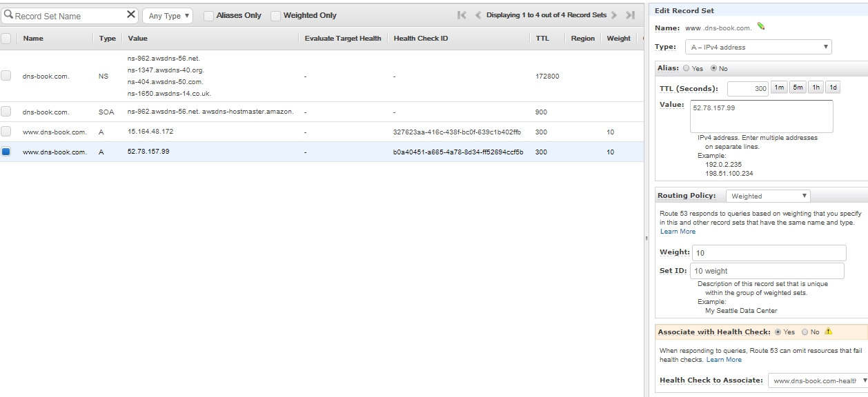Click Evaluate Target Health column header
Viewport: 868px width, 397px height.
(x=343, y=39)
